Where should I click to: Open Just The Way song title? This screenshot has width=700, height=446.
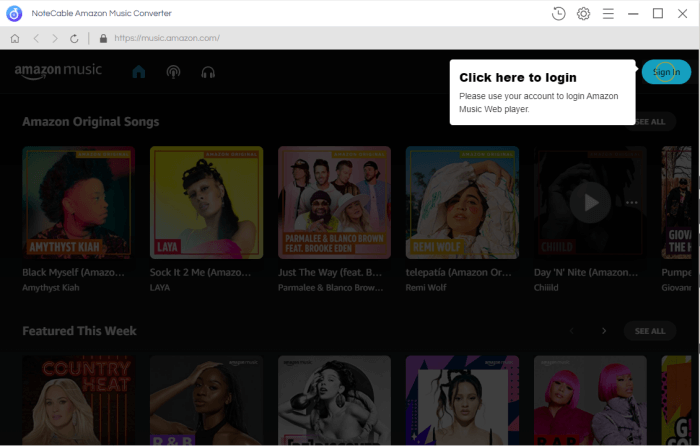point(330,272)
